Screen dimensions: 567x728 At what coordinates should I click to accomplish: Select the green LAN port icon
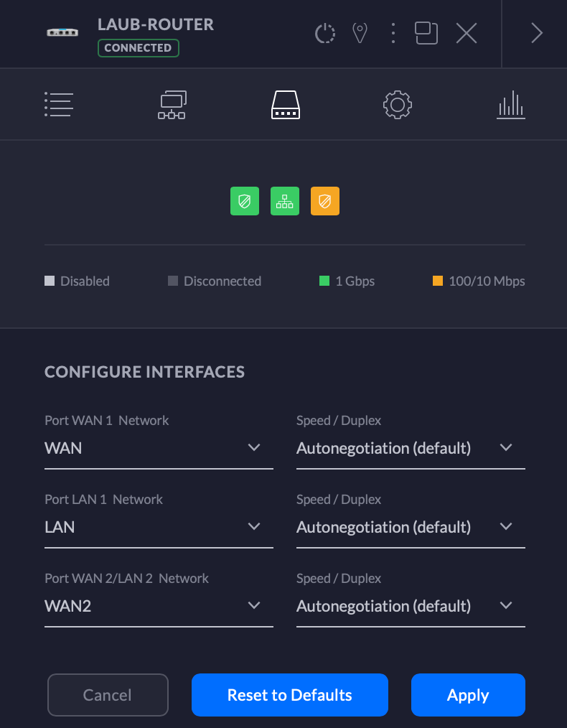[x=285, y=201]
